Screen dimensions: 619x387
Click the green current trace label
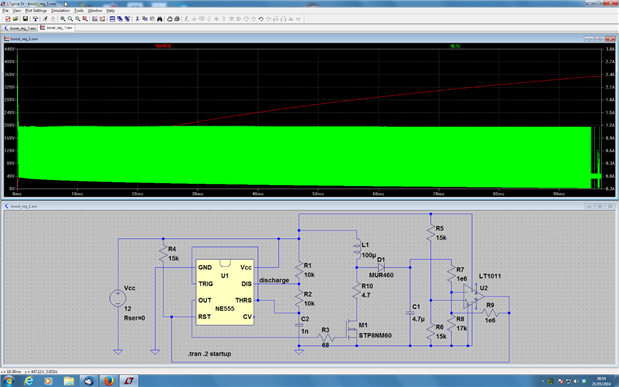point(455,46)
